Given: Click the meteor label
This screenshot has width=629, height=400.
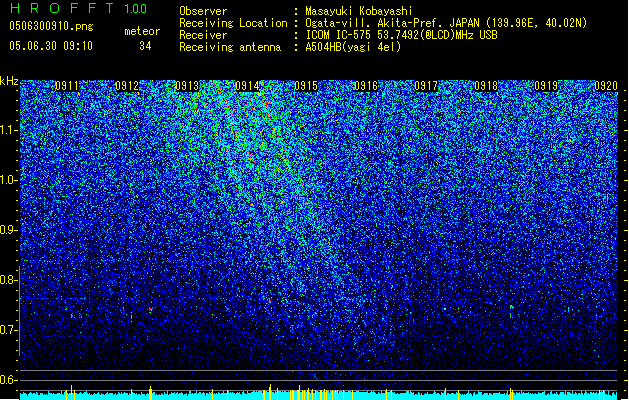Looking at the screenshot, I should pyautogui.click(x=142, y=31).
